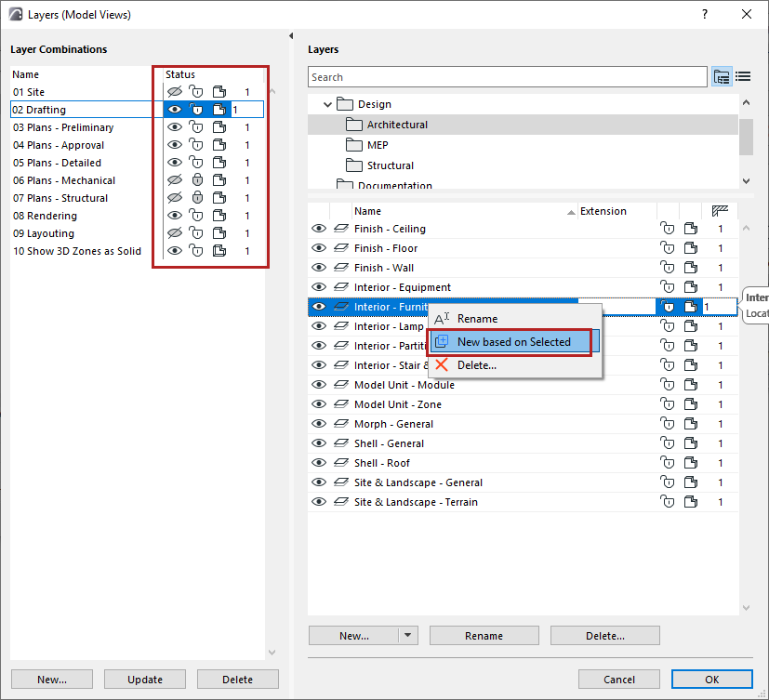
Task: Click lock icon of Site & Landscape - General
Action: click(x=667, y=482)
